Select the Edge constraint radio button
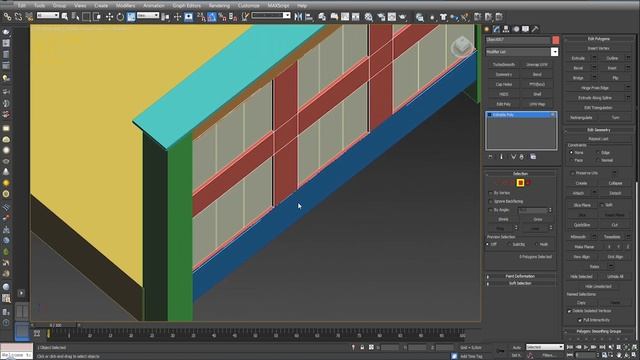This screenshot has width=640, height=360. [x=598, y=153]
